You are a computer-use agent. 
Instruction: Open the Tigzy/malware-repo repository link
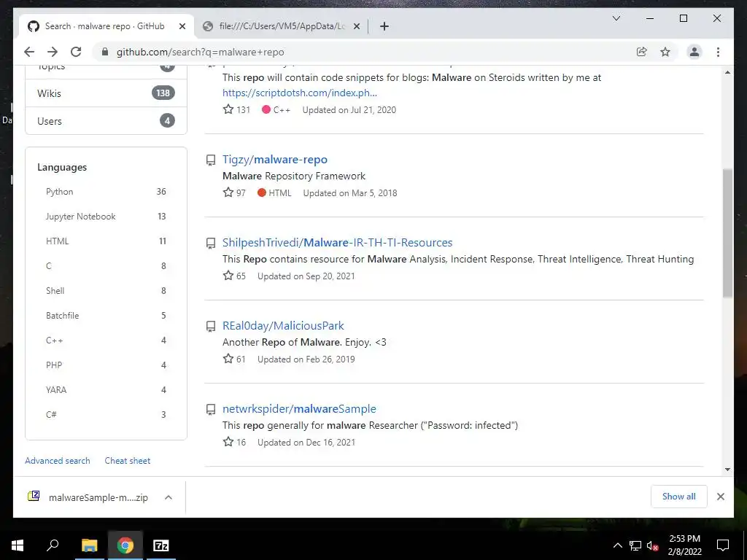click(275, 160)
